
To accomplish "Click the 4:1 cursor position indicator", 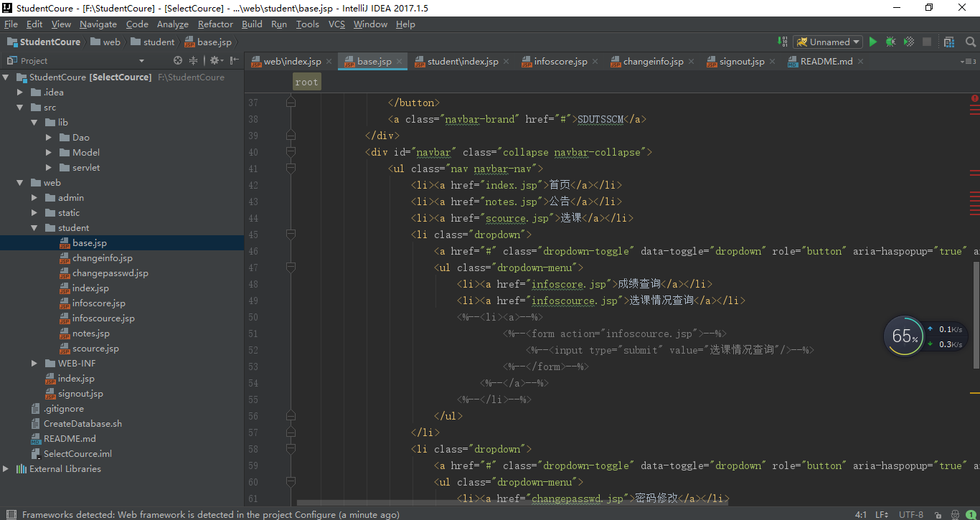I will (860, 514).
